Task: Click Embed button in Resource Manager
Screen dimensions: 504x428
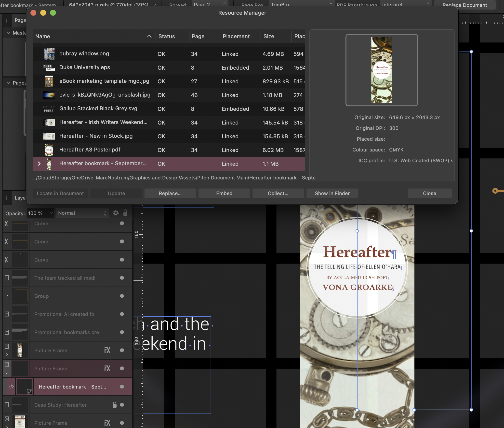Action: [224, 193]
